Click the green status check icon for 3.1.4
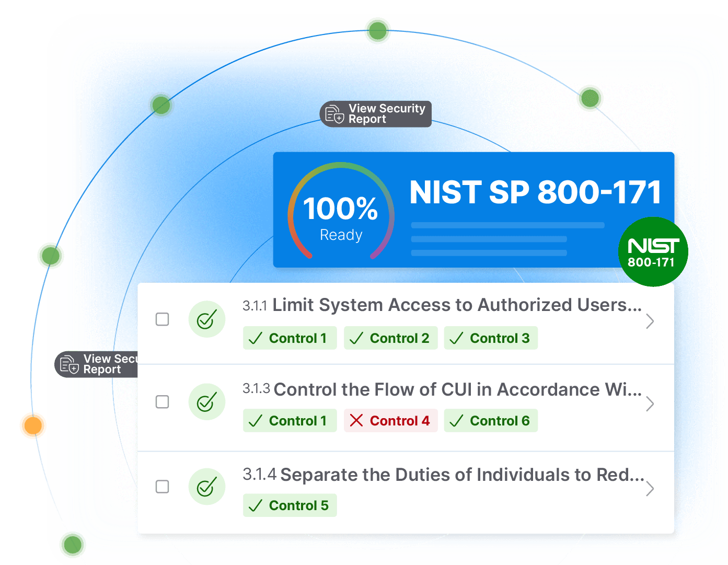The width and height of the screenshot is (728, 565). pos(206,487)
